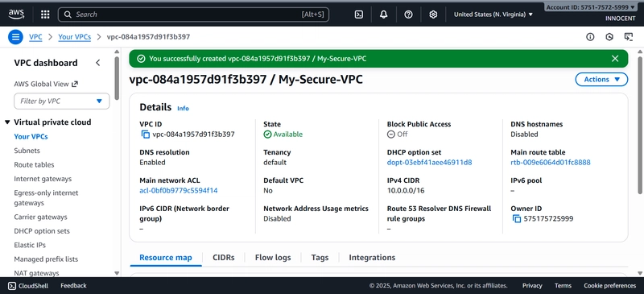
Task: Open main network ACL acl-0bf0b9779c5594f14
Action: click(179, 190)
